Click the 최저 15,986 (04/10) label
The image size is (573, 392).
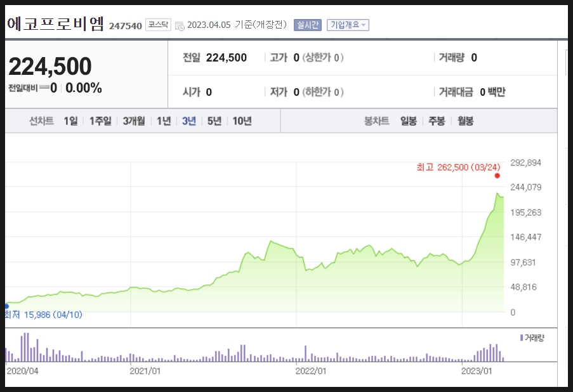click(44, 315)
